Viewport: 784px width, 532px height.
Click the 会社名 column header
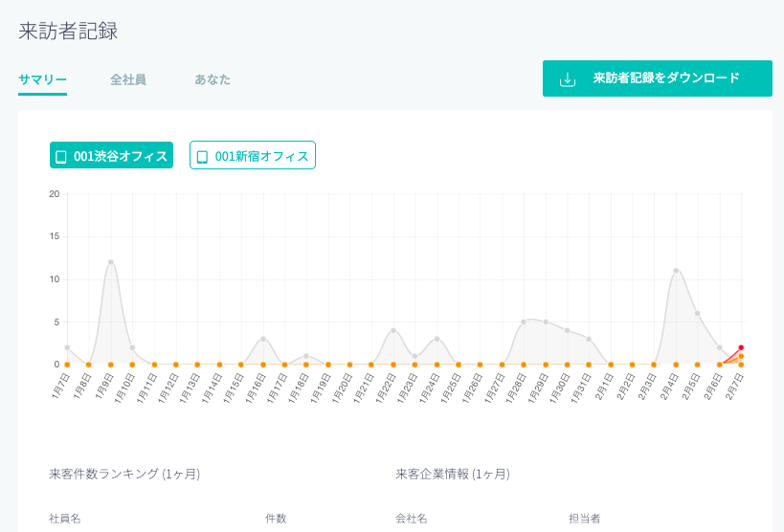pos(412,518)
